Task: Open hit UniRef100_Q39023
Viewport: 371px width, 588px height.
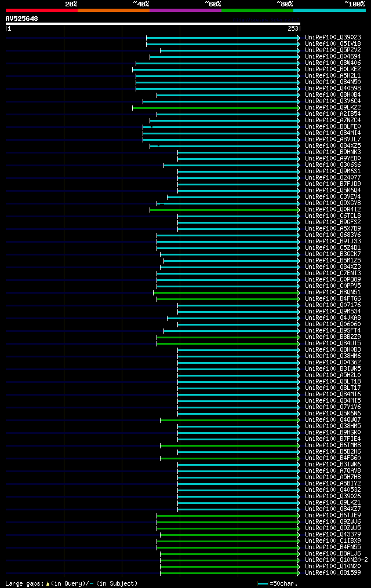Action: click(x=333, y=38)
